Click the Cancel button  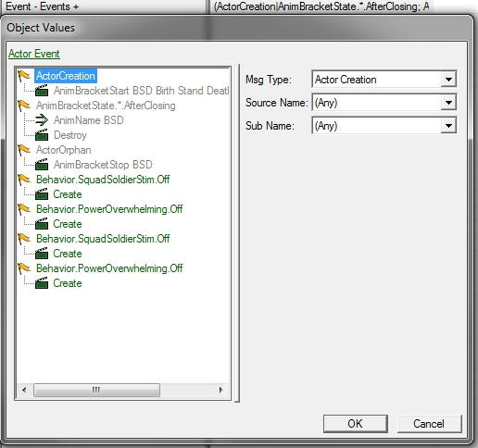[x=429, y=424]
